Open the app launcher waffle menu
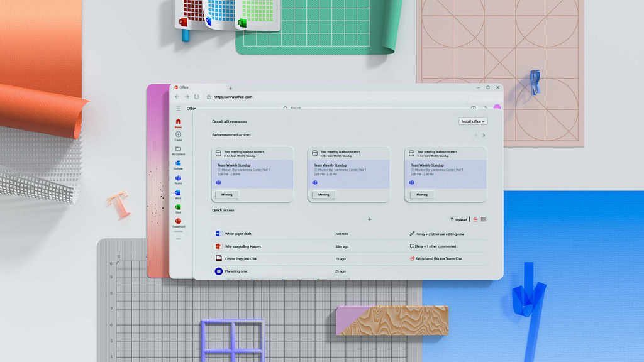 tap(179, 109)
